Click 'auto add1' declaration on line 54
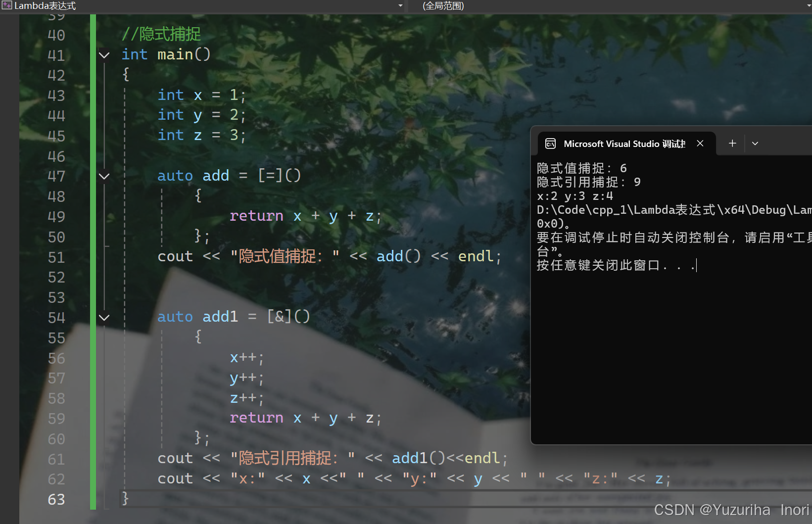This screenshot has height=524, width=812. tap(198, 317)
